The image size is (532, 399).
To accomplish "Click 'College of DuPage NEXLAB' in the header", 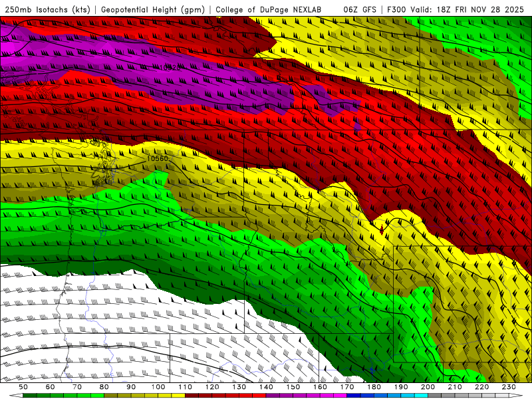I will coord(269,10).
